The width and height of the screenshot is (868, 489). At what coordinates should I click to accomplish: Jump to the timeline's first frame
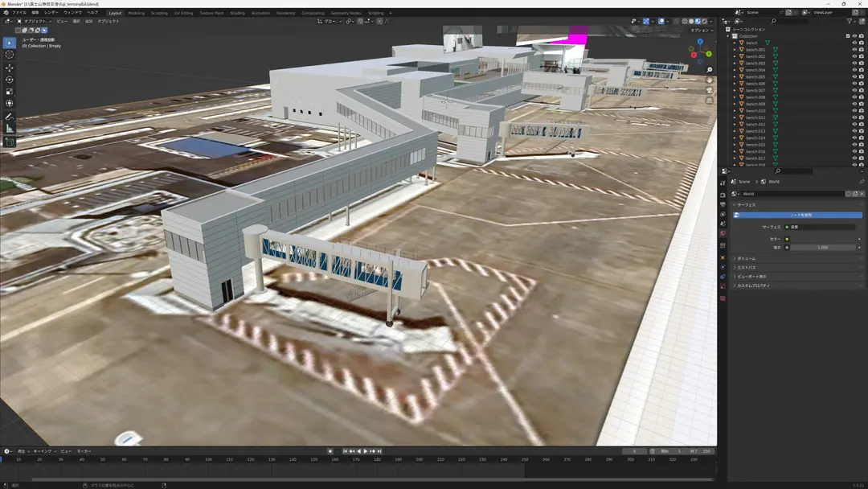tap(345, 451)
